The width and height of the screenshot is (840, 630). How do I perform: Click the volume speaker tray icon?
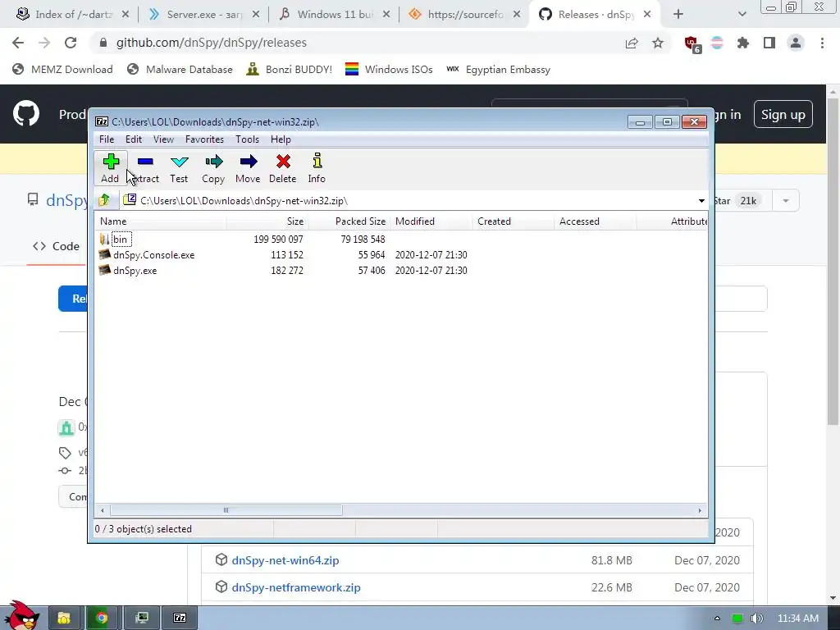click(756, 619)
